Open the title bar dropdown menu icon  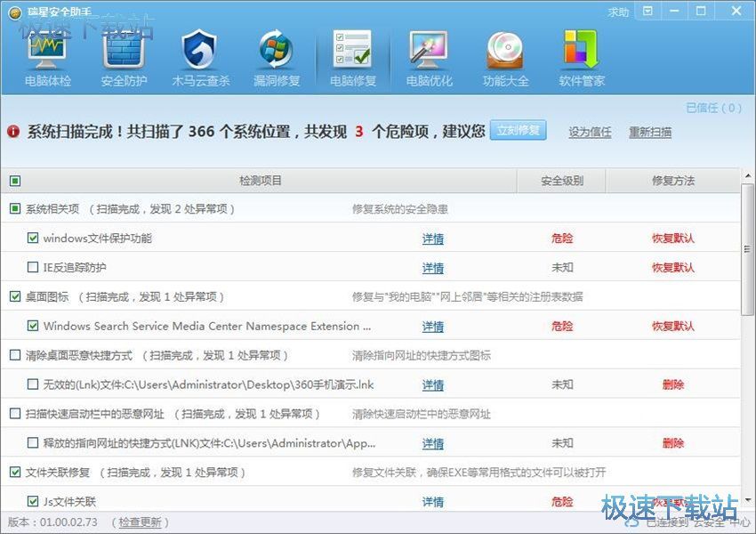coord(648,11)
